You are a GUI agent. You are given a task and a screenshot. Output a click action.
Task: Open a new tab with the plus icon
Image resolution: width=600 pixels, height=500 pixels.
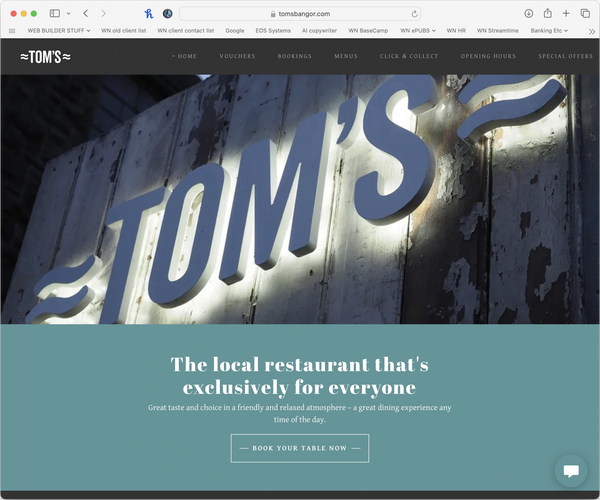[x=566, y=13]
